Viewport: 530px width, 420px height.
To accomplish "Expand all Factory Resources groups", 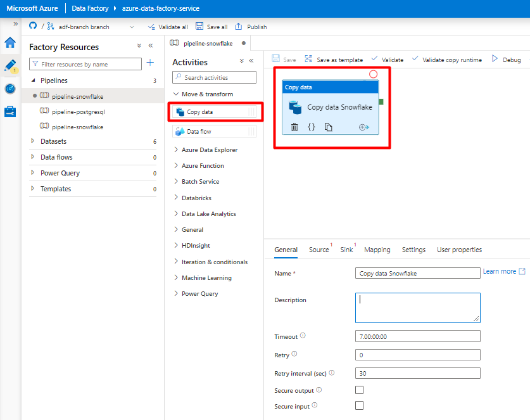I will pos(139,46).
